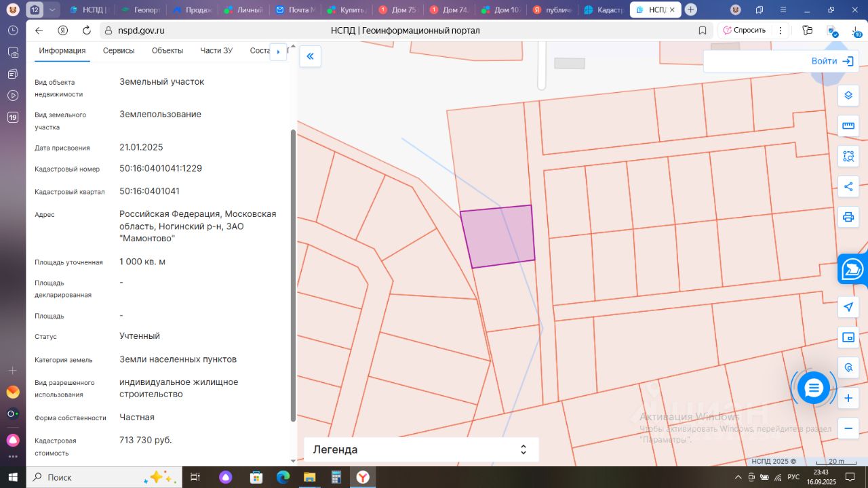
Task: Collapse the information side panel
Action: tap(310, 56)
